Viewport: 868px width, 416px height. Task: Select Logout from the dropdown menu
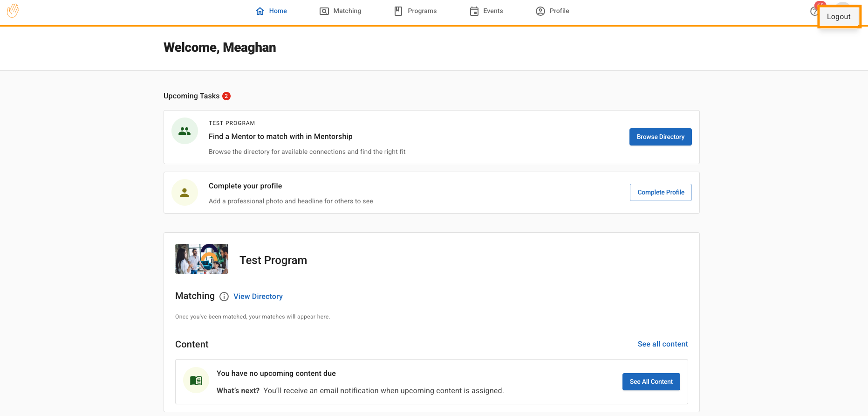tap(838, 17)
